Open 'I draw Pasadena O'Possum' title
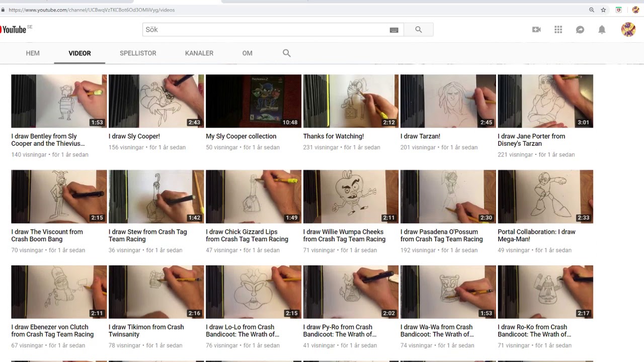The image size is (644, 362). click(442, 235)
